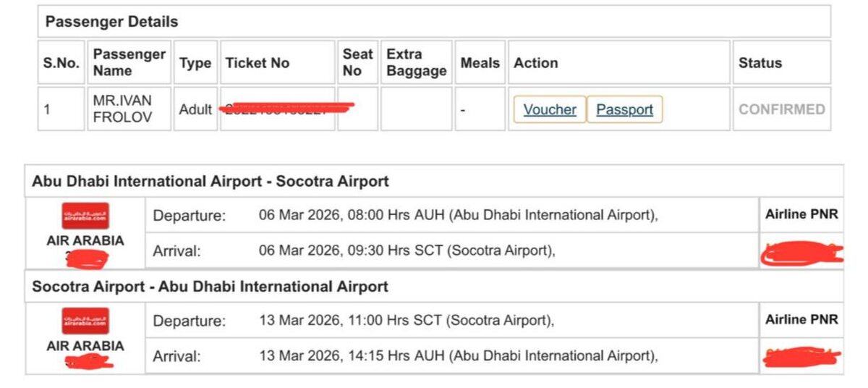868x388 pixels.
Task: Click the Passenger Details section header
Action: [x=111, y=22]
